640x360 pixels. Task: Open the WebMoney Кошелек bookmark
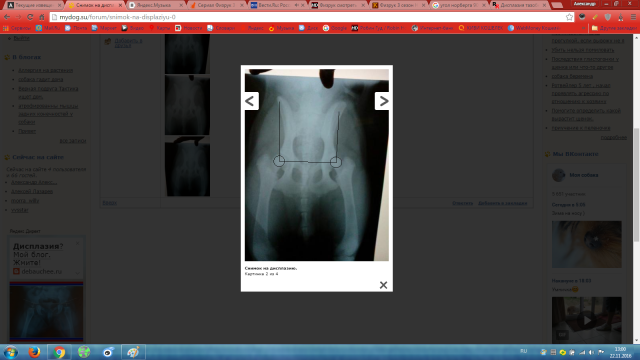pyautogui.click(x=535, y=28)
